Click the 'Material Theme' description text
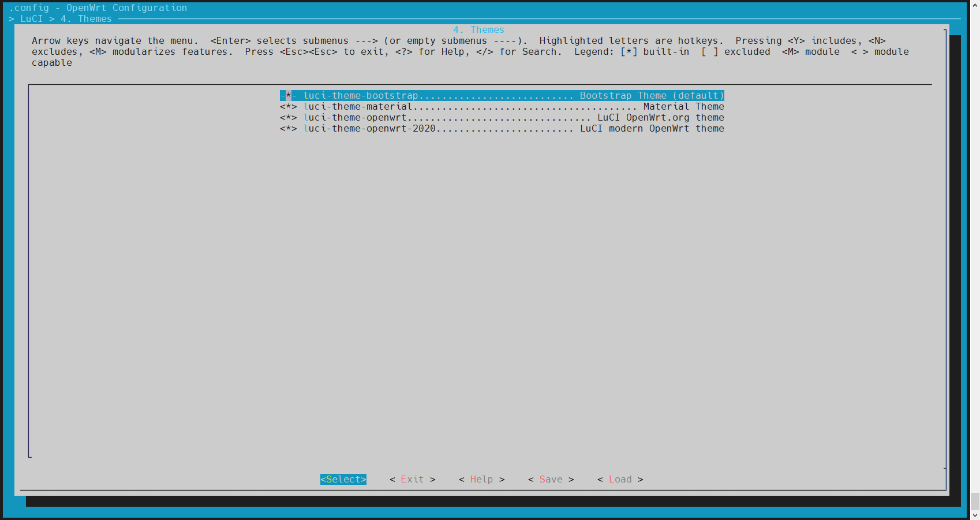The image size is (980, 520). click(x=683, y=107)
